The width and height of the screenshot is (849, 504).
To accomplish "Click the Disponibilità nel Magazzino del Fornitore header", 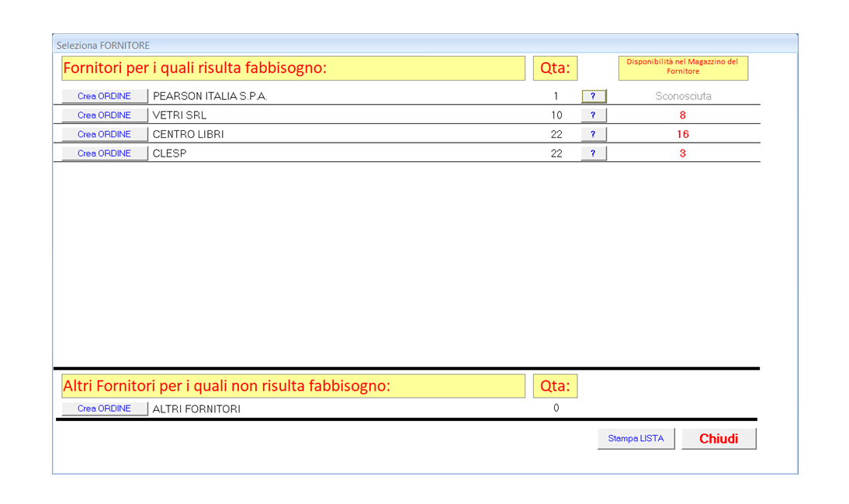I will coord(683,68).
